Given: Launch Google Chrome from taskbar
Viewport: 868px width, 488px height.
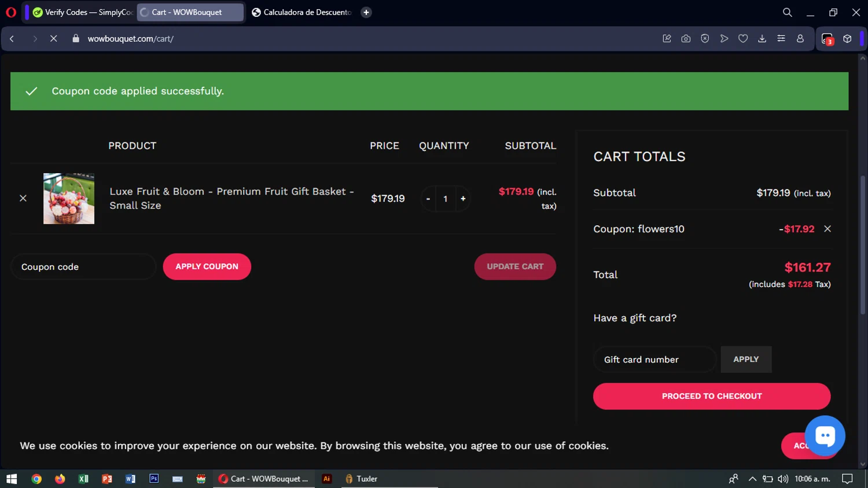Looking at the screenshot, I should click(36, 479).
